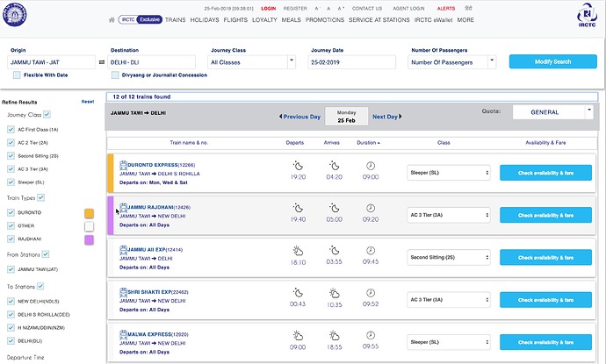Enable Flexible With Date checkbox
This screenshot has width=606, height=364.
pos(18,75)
